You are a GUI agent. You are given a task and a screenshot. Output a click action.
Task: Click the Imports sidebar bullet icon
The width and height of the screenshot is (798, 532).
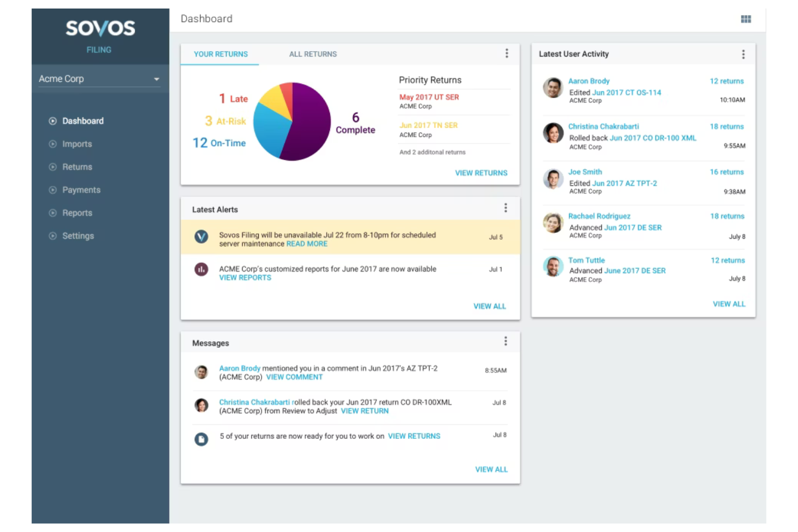click(53, 144)
